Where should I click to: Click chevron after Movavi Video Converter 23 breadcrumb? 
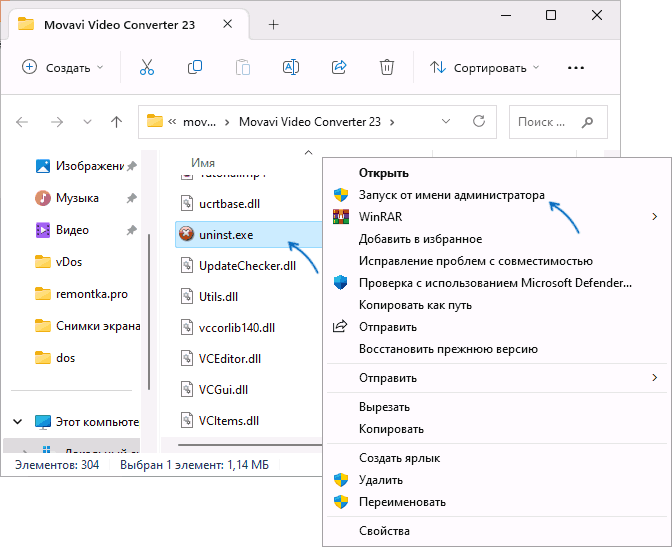click(392, 122)
